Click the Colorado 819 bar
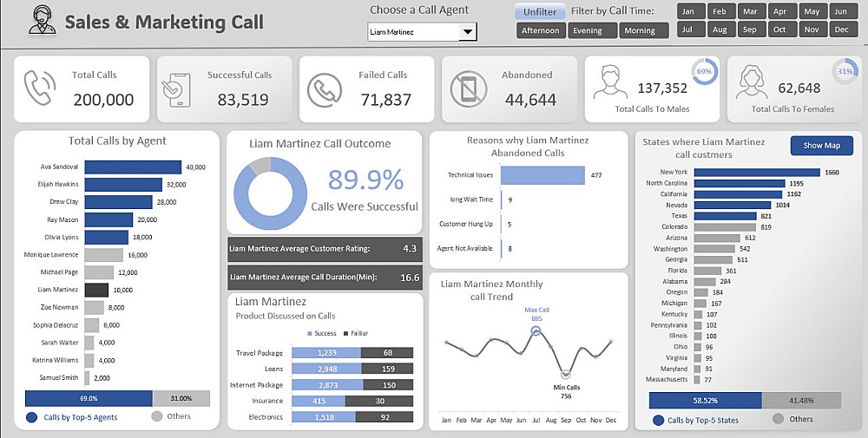The height and width of the screenshot is (438, 868). coord(725,226)
